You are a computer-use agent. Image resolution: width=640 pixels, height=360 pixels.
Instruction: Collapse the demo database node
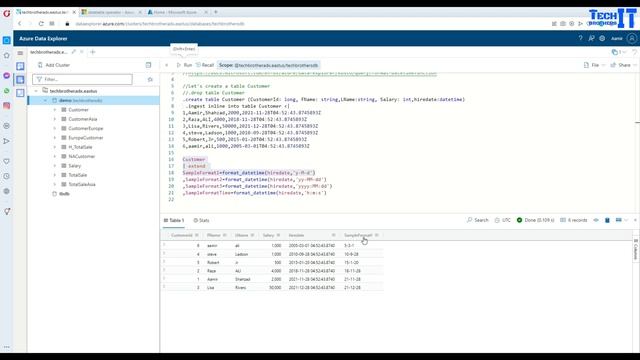(x=45, y=100)
